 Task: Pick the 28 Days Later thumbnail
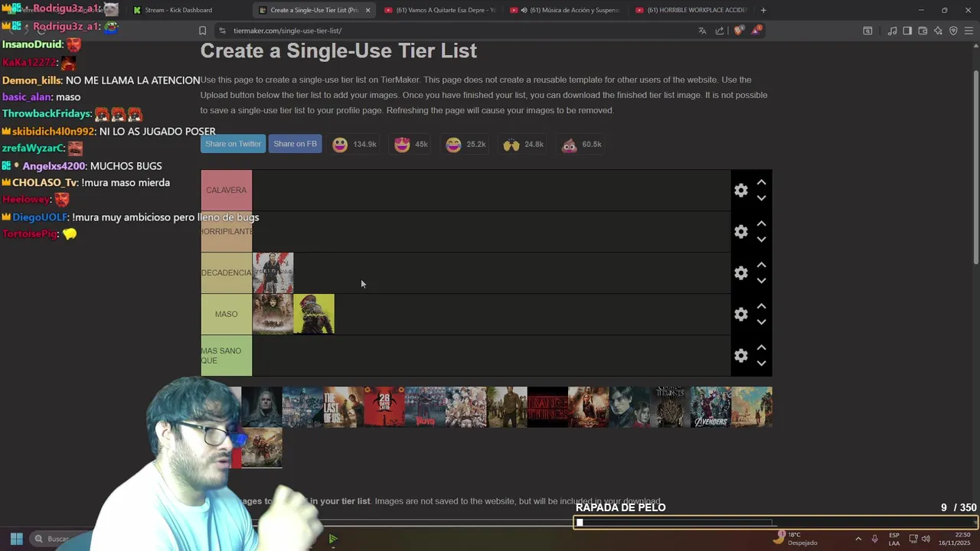point(384,407)
